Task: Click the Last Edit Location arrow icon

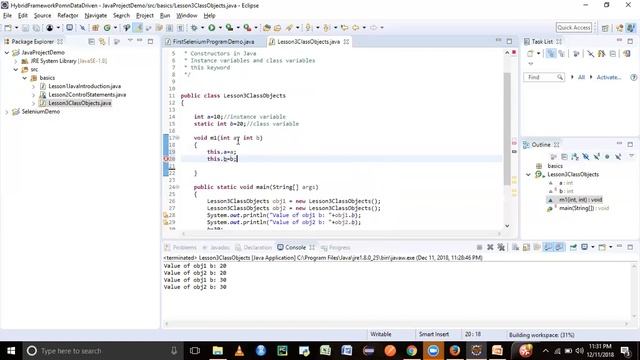Action: click(x=344, y=28)
